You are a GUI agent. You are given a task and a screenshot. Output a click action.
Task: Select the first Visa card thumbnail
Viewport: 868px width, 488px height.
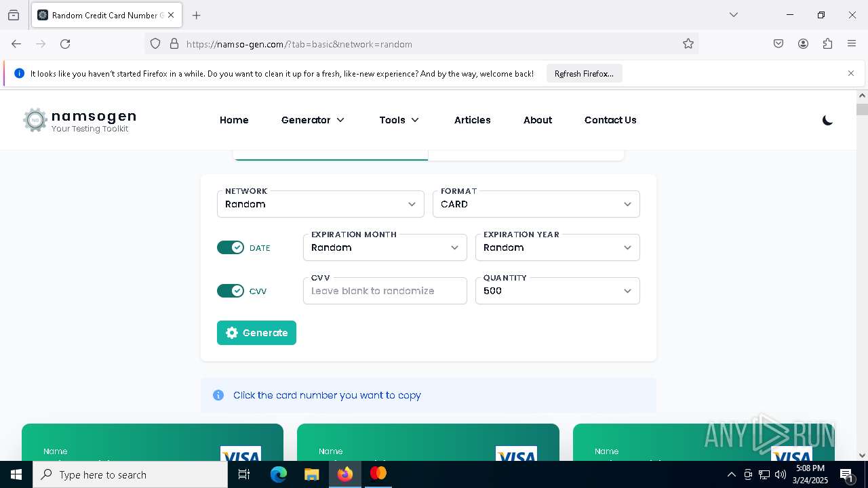pos(153,443)
